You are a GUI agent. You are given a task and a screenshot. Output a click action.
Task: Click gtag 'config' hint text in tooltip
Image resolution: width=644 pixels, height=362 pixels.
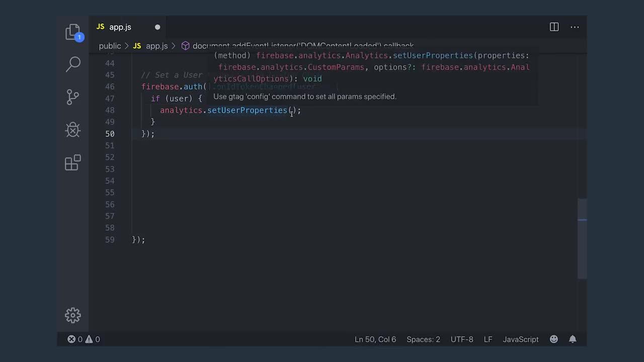[305, 97]
